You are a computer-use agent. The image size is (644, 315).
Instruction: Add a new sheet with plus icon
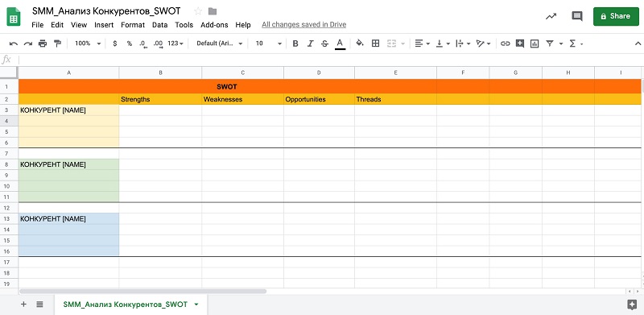point(23,305)
